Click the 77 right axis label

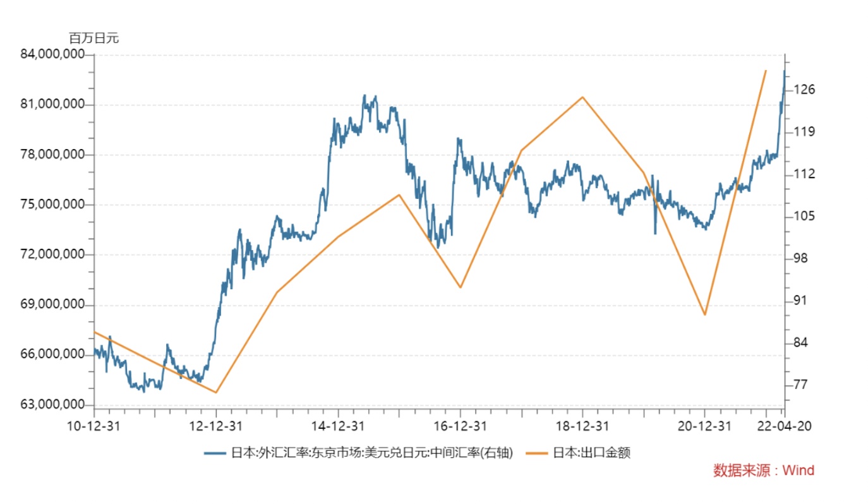801,385
